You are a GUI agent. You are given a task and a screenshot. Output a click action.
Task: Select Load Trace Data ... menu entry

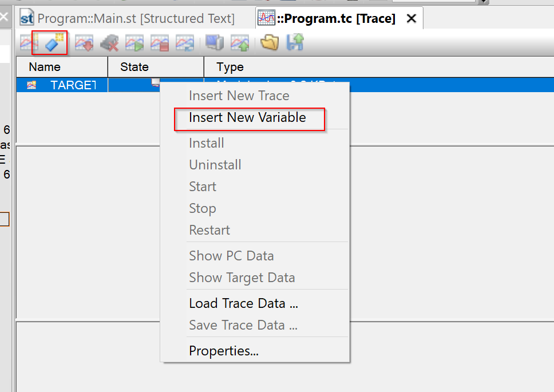[x=244, y=304]
